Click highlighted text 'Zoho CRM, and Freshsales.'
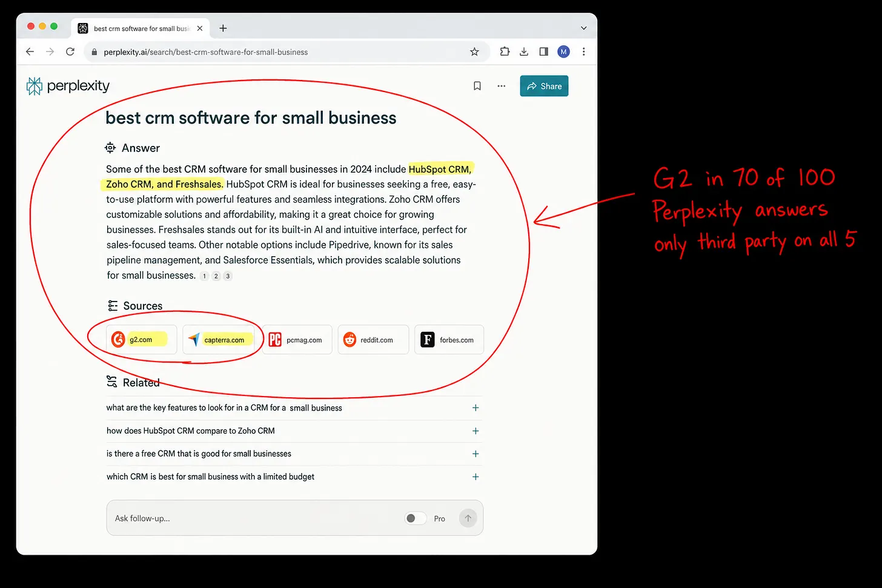 tap(165, 184)
